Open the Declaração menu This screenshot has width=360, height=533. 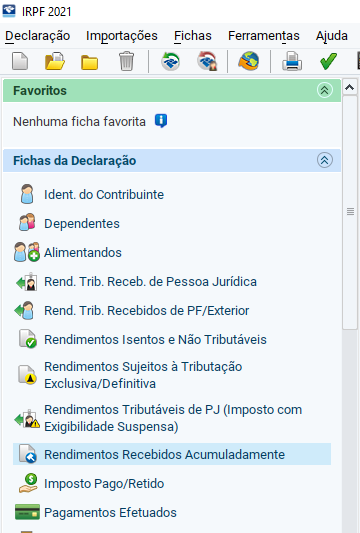(38, 36)
